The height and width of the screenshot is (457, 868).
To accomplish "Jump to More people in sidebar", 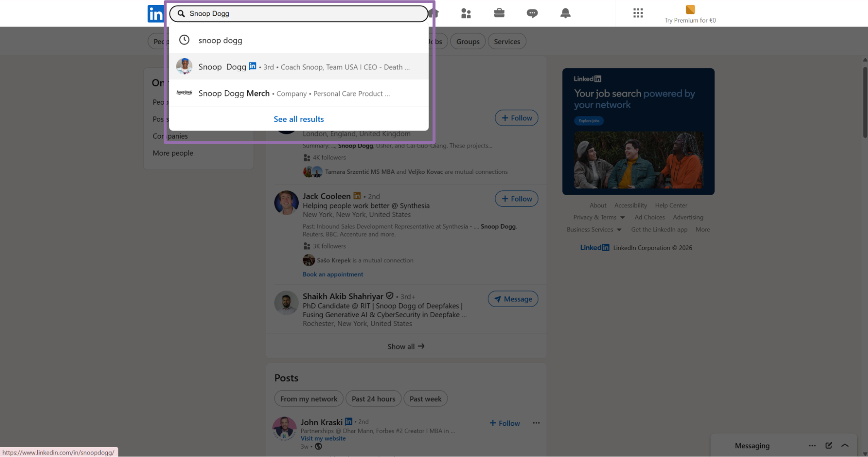I will click(x=173, y=153).
